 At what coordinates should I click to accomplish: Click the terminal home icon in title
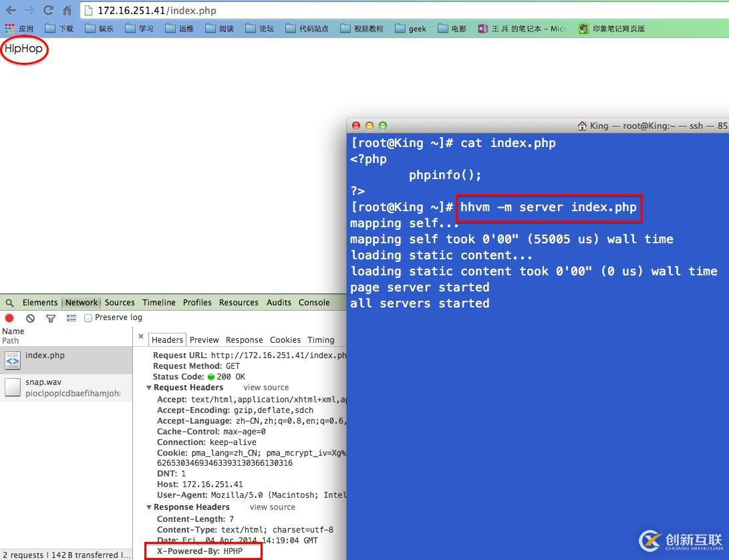(582, 126)
